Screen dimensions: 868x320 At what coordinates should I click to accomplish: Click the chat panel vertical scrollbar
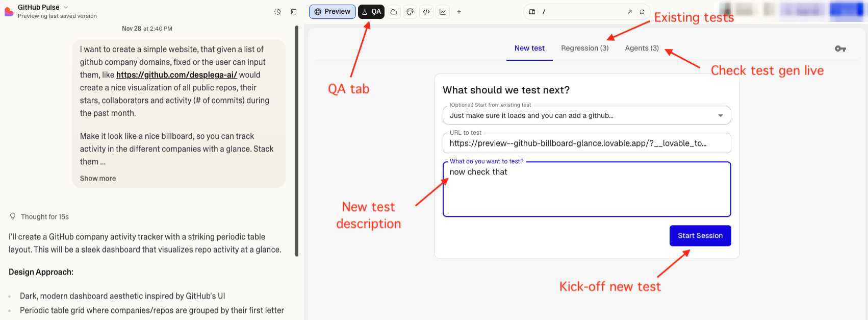(297, 141)
